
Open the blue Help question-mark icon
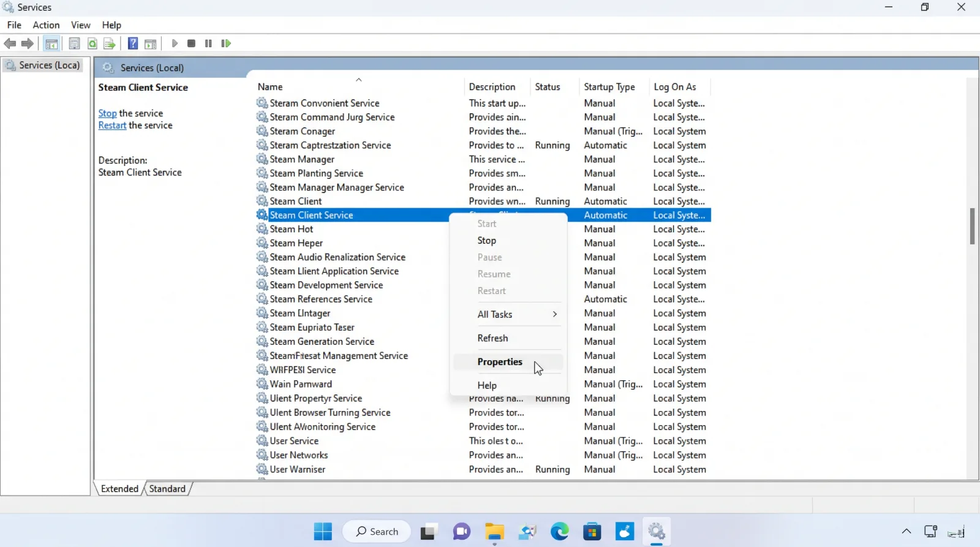click(133, 43)
